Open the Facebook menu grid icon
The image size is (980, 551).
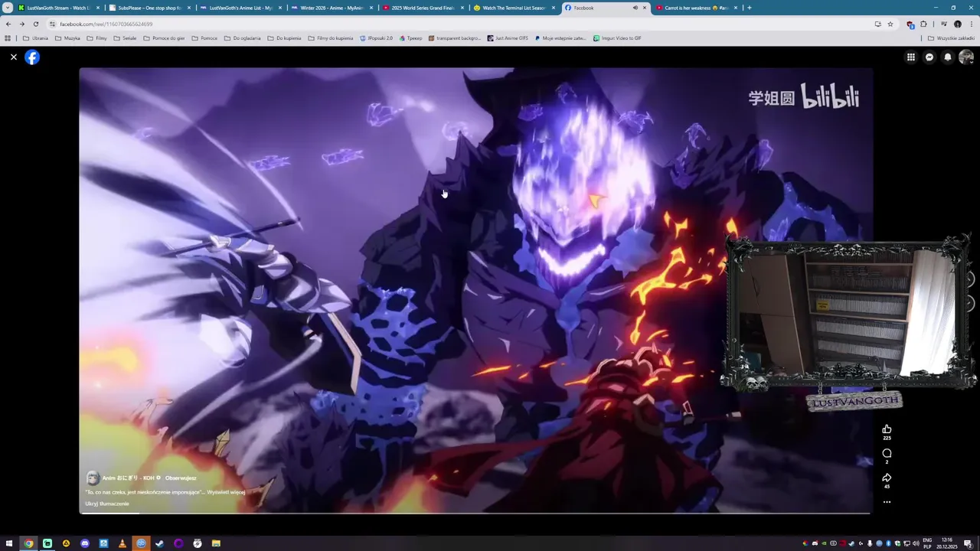coord(911,57)
